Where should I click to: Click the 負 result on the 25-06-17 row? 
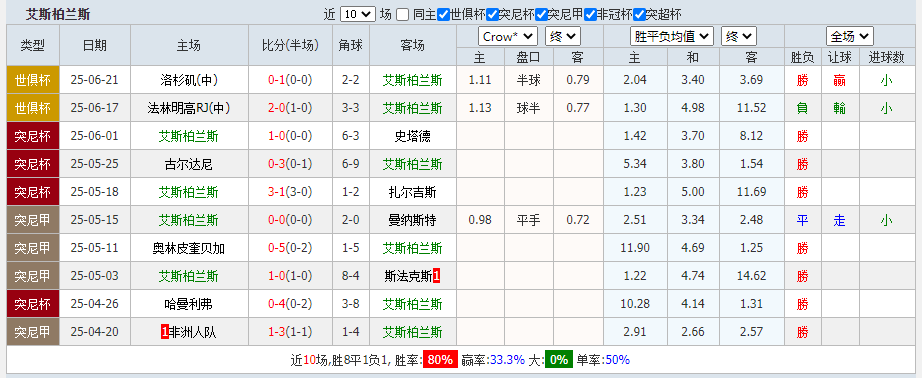pyautogui.click(x=802, y=108)
